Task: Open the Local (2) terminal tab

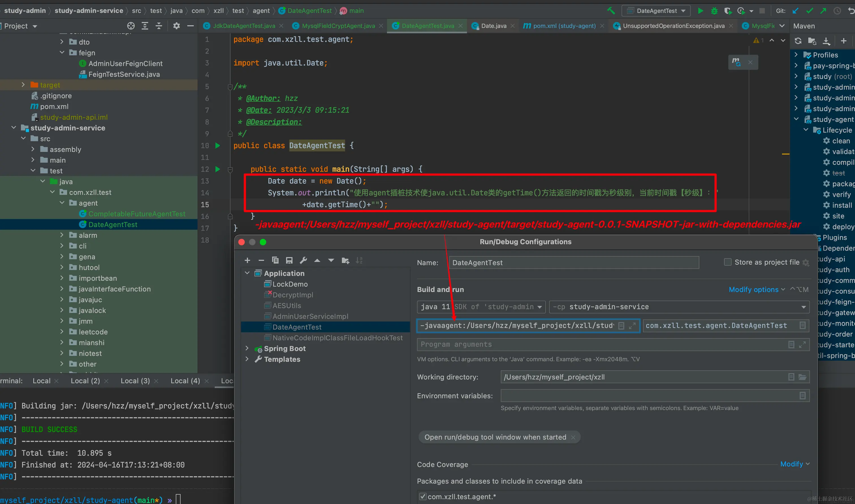Action: tap(85, 381)
